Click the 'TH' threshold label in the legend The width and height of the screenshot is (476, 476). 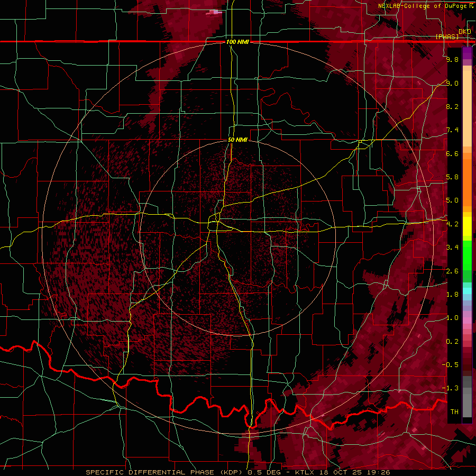pyautogui.click(x=454, y=412)
